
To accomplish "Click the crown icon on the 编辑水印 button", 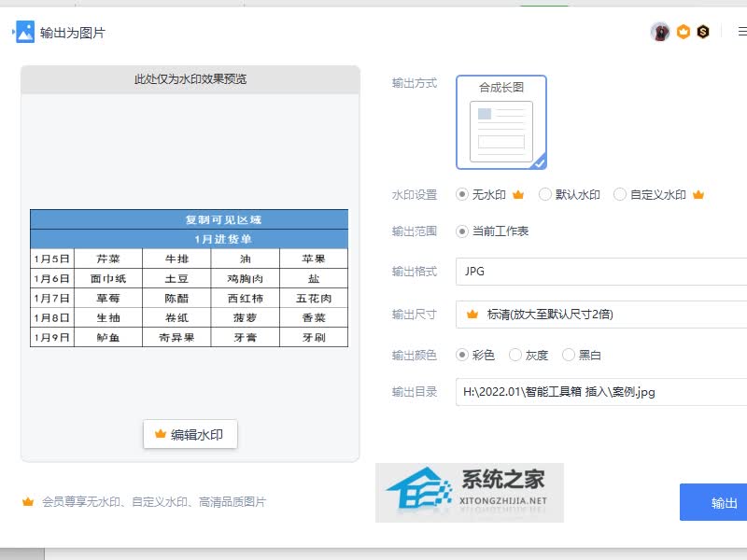I will pos(159,434).
